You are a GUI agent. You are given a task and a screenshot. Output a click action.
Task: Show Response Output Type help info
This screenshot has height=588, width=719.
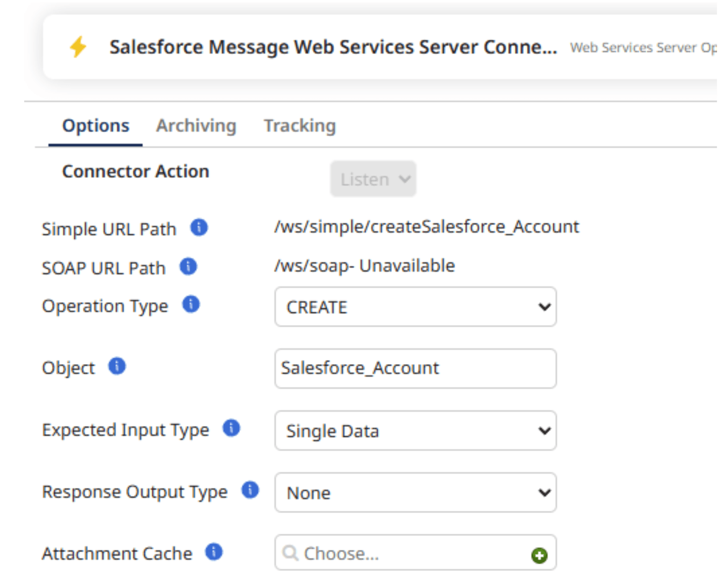pyautogui.click(x=250, y=490)
